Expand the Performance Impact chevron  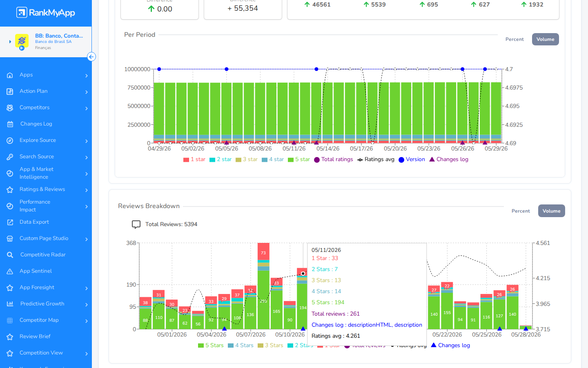pyautogui.click(x=87, y=206)
